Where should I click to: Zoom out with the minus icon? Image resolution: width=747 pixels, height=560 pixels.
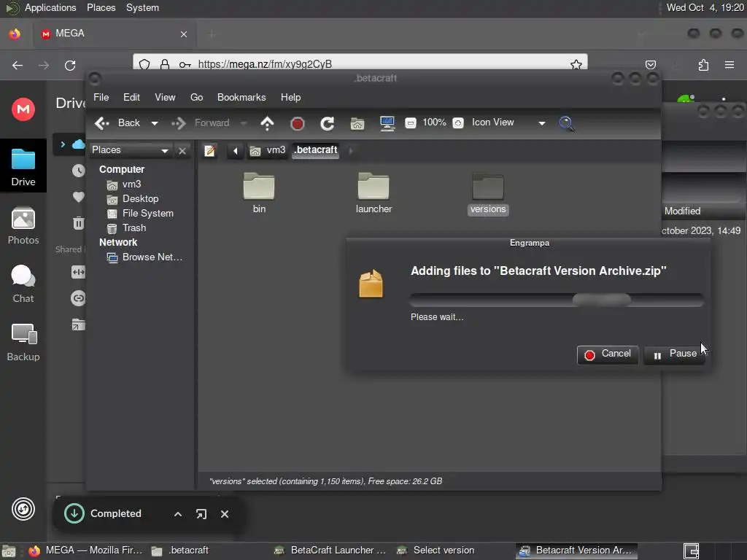[410, 123]
